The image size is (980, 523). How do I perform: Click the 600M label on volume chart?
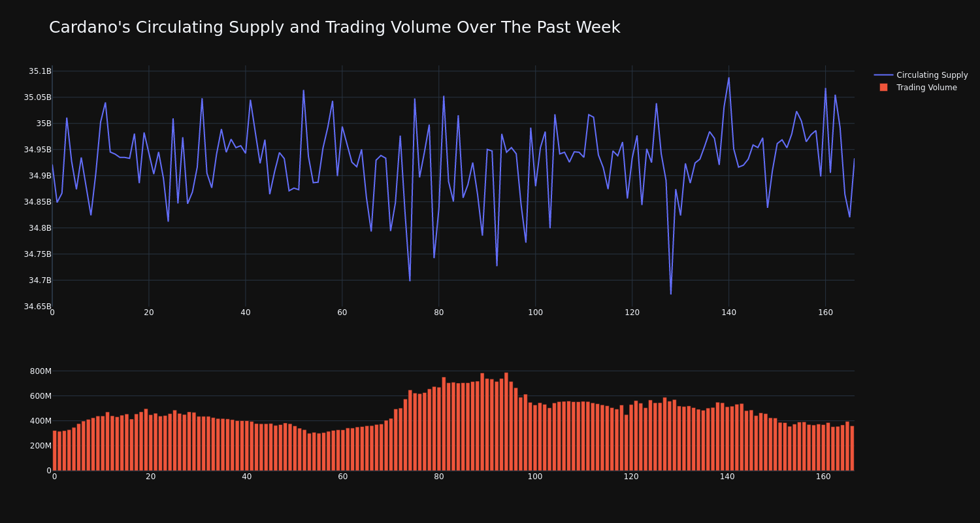[x=40, y=396]
